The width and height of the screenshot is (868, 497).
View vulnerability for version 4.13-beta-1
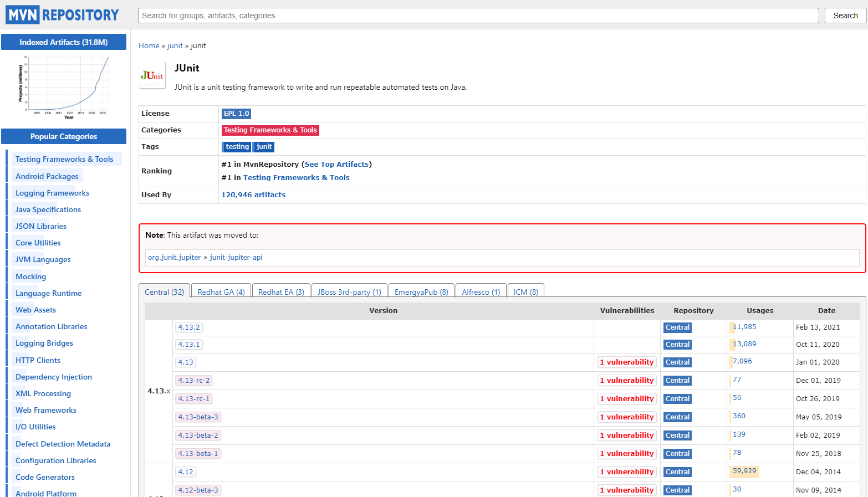click(x=627, y=454)
